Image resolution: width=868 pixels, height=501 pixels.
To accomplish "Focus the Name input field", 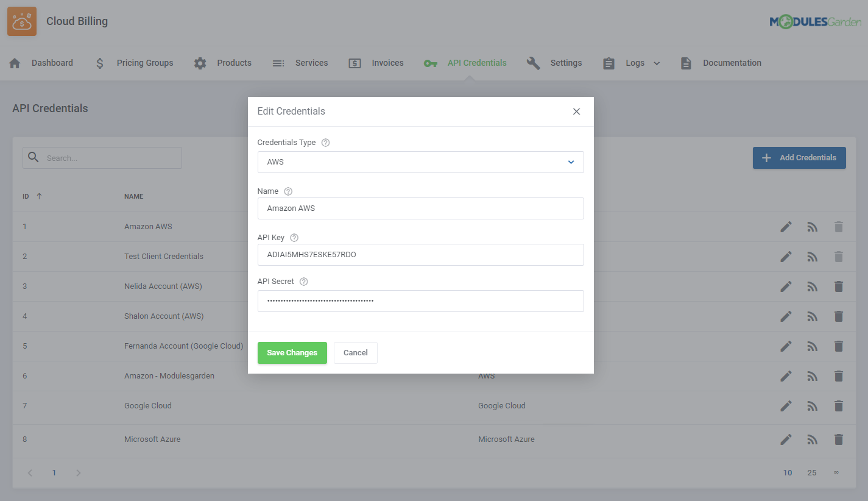I will tap(420, 208).
